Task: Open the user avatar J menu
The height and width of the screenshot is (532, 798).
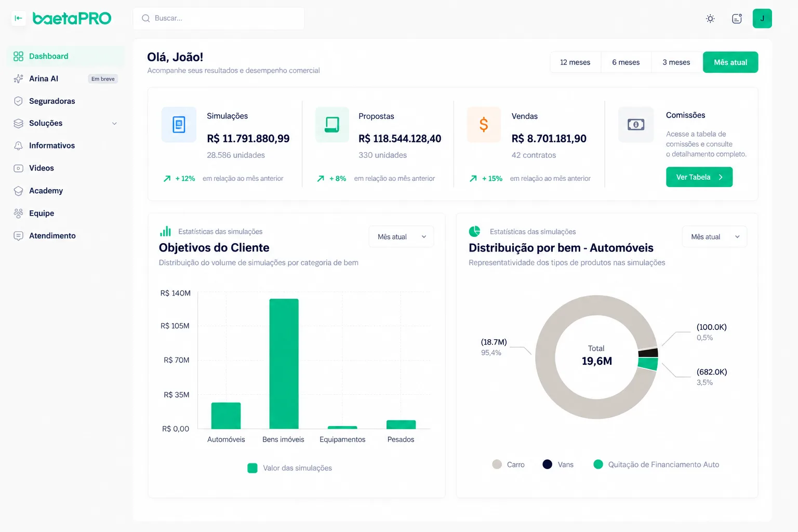Action: point(762,19)
